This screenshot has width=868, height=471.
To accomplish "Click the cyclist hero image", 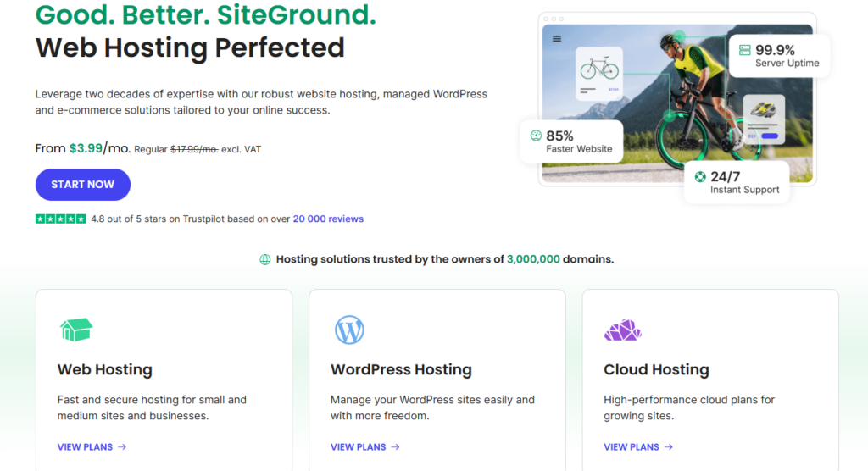I will tap(677, 103).
